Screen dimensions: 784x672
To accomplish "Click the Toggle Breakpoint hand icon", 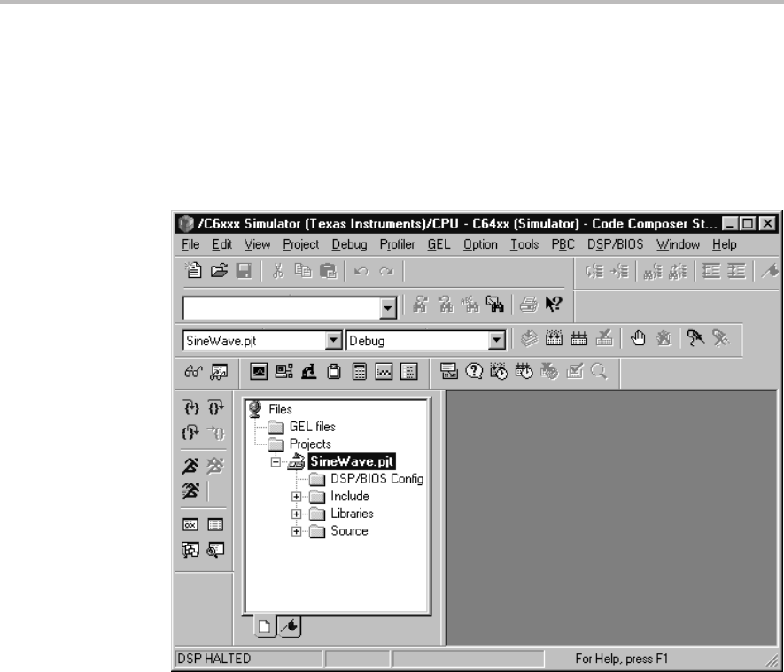I will pos(638,339).
